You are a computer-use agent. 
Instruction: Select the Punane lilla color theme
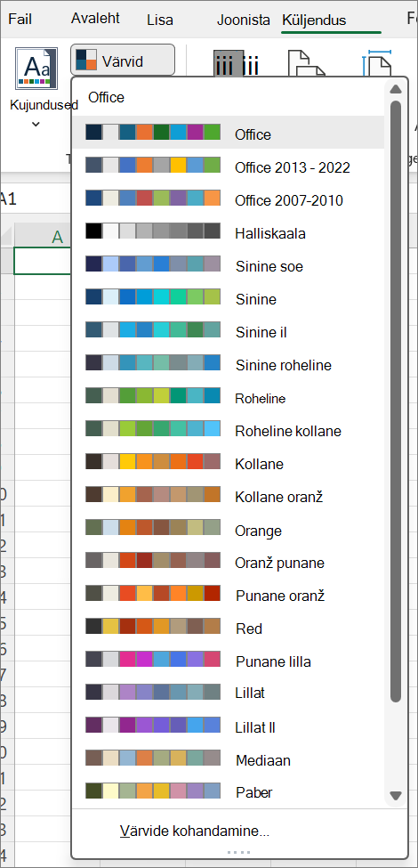pos(229,661)
